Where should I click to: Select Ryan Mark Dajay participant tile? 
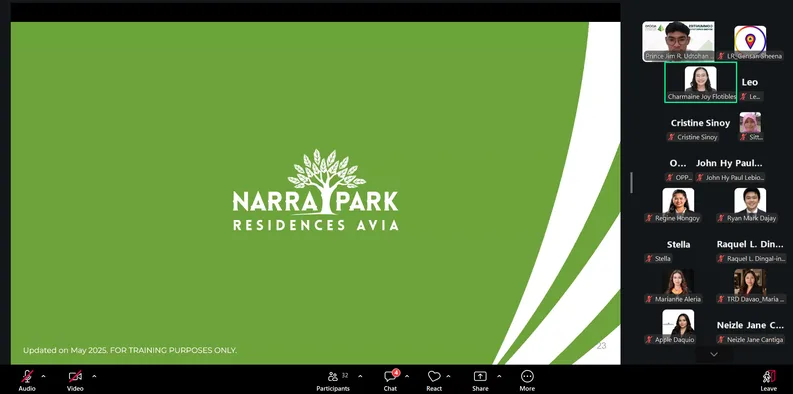(750, 205)
